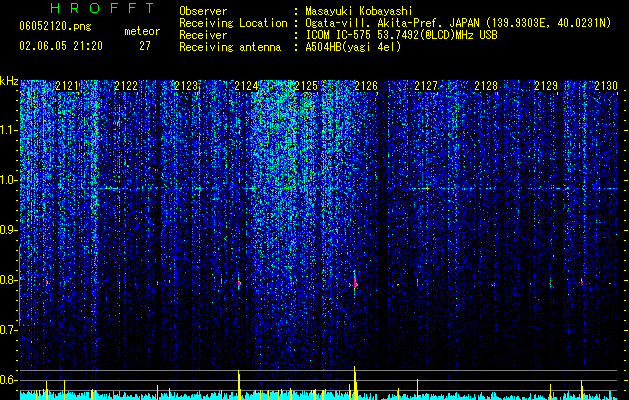
Task: Click the 2128 time marker
Action: click(x=486, y=86)
